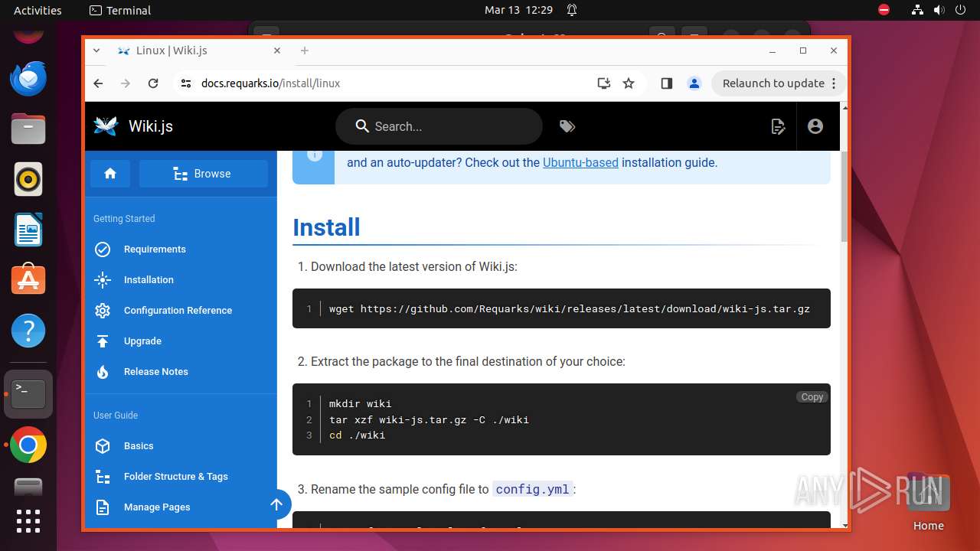Viewport: 980px width, 551px height.
Task: Open Chrome profile avatar
Action: [694, 83]
